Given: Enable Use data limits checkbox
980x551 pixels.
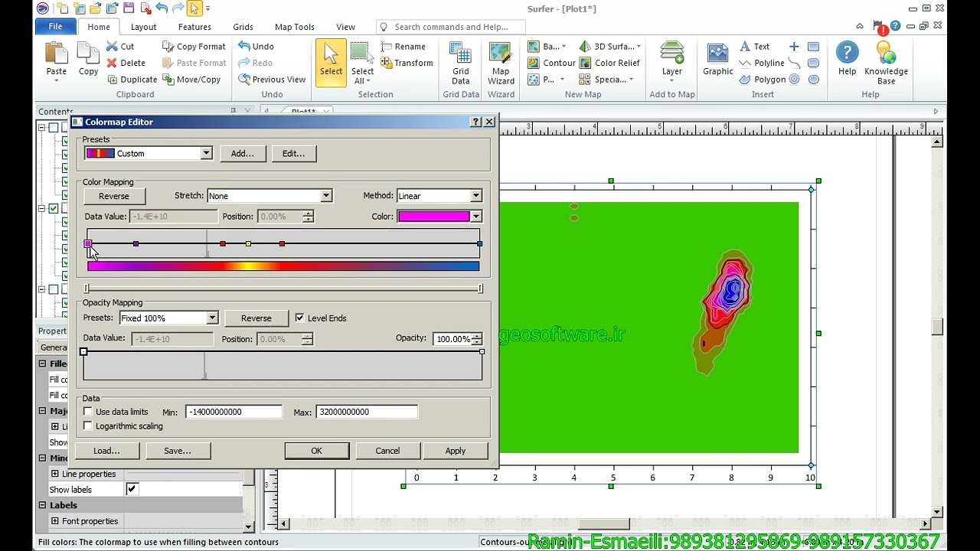Looking at the screenshot, I should coord(88,412).
